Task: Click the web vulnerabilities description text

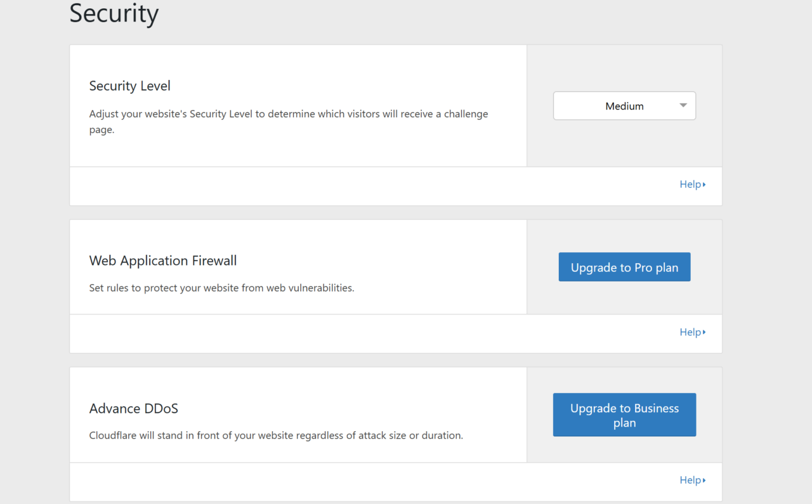Action: pyautogui.click(x=221, y=288)
